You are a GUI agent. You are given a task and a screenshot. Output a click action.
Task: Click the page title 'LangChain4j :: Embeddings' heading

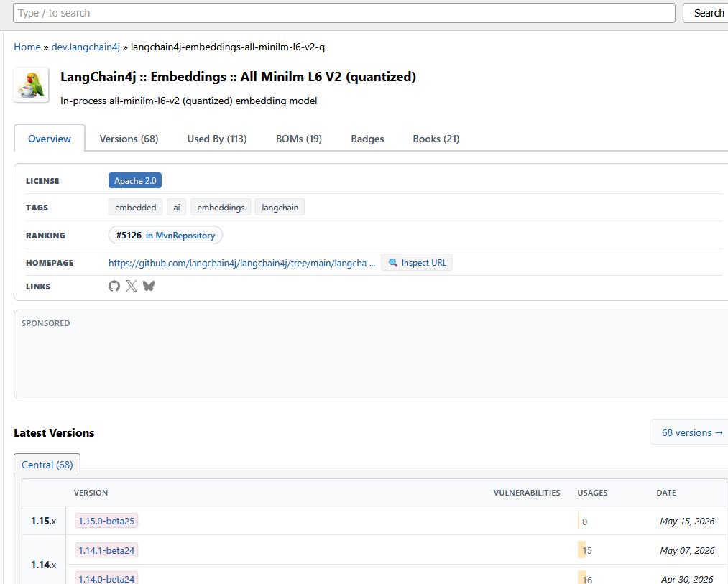(238, 77)
